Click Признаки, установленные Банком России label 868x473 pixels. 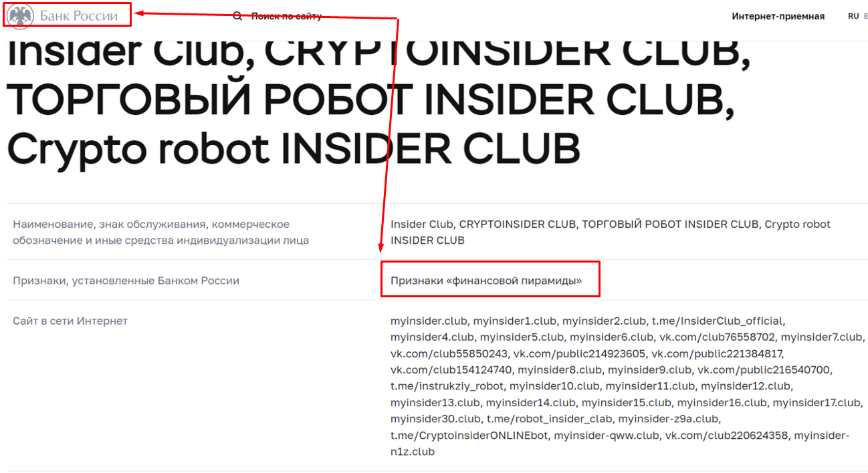[x=126, y=281]
